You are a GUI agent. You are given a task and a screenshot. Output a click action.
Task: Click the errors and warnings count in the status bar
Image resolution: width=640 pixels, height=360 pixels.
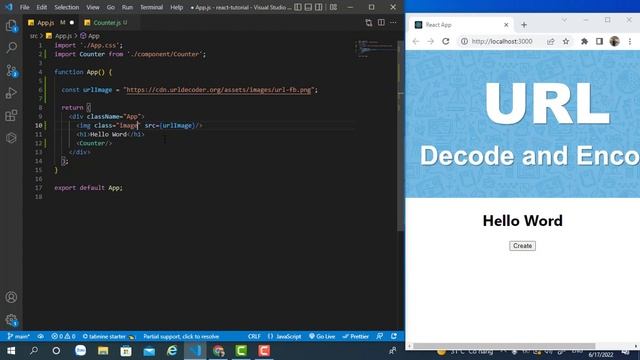(63, 336)
